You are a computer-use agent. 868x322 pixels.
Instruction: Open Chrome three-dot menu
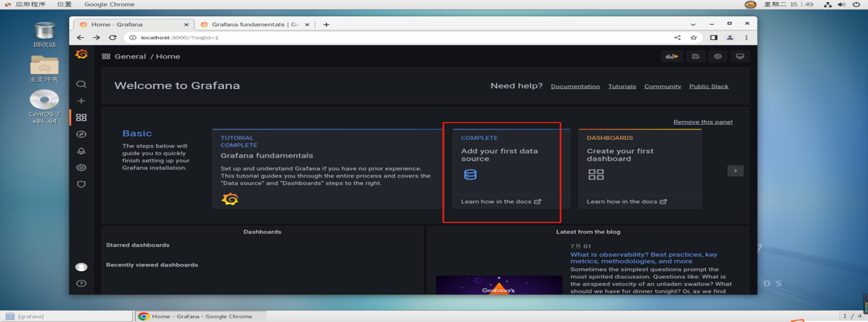pyautogui.click(x=746, y=37)
